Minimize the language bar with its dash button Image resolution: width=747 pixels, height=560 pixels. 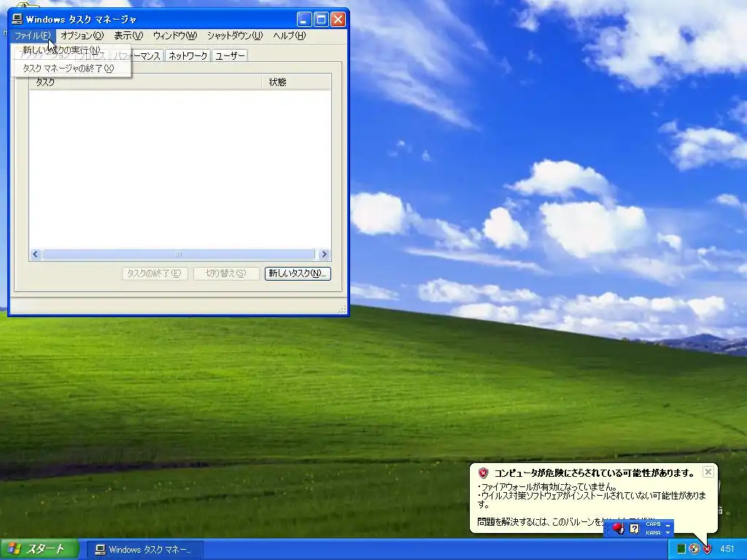click(668, 525)
